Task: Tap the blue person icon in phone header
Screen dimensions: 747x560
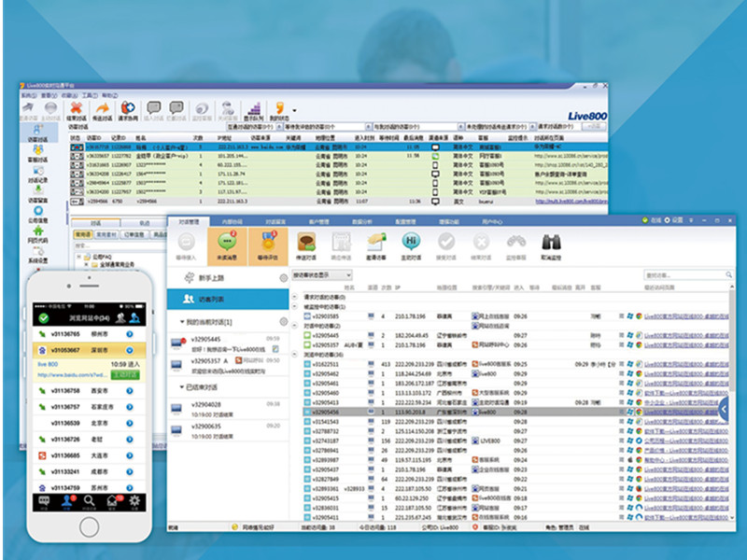Action: tap(134, 317)
